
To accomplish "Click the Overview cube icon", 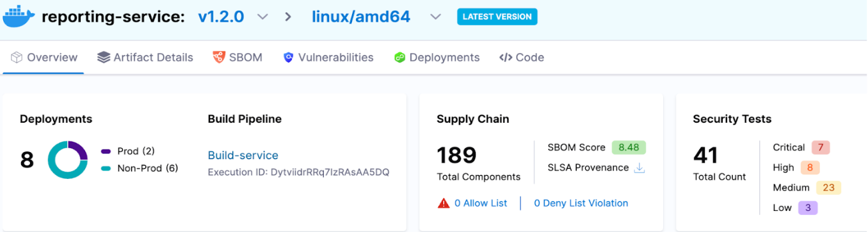I will [x=17, y=58].
